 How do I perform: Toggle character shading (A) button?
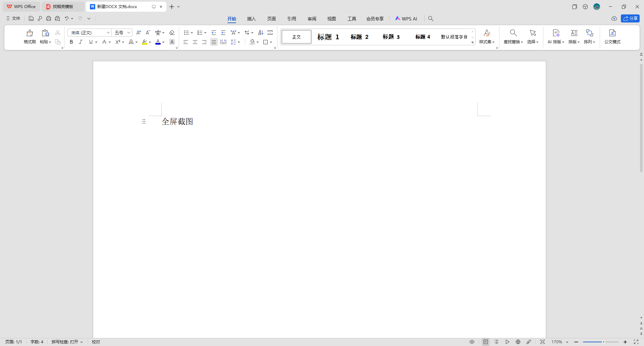[x=172, y=42]
